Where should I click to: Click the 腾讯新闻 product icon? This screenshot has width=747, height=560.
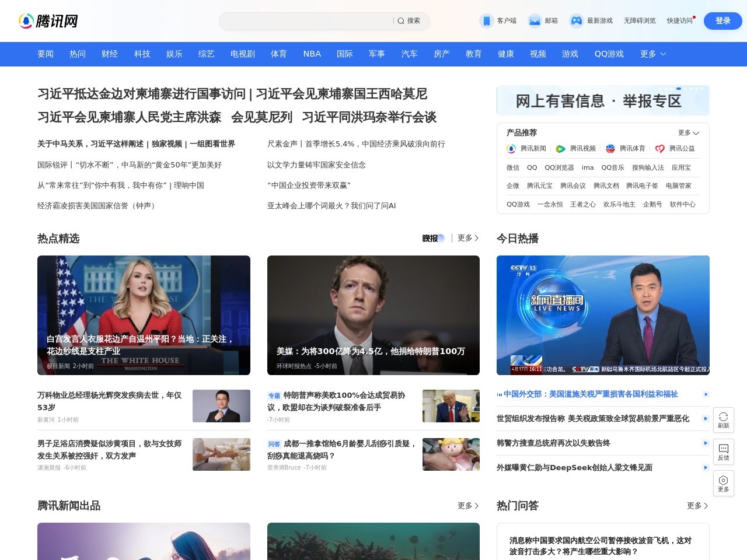[x=511, y=149]
